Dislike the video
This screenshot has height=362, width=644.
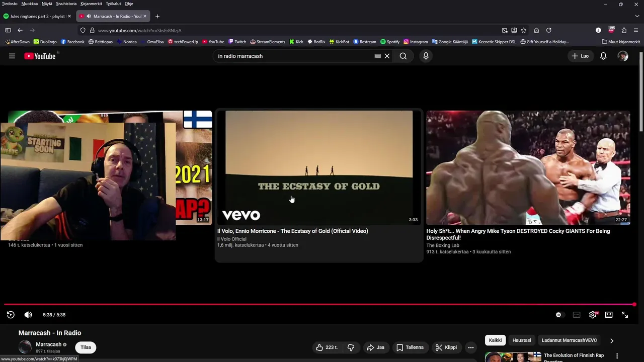click(x=351, y=347)
